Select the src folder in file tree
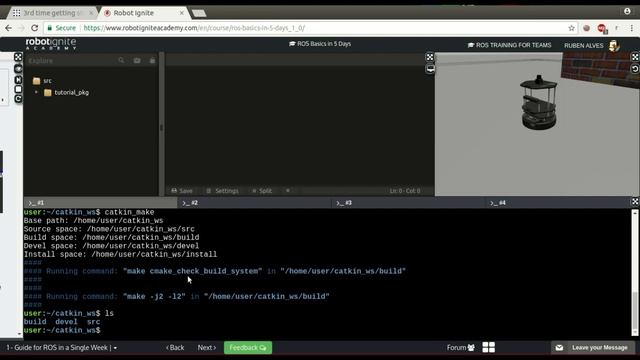Viewport: 640px width, 360px height. 42,81
